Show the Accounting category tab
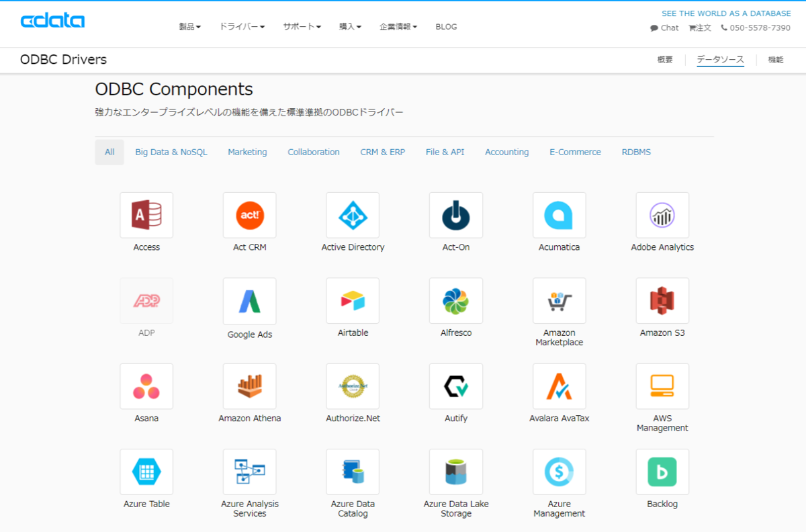This screenshot has height=532, width=806. (x=507, y=152)
